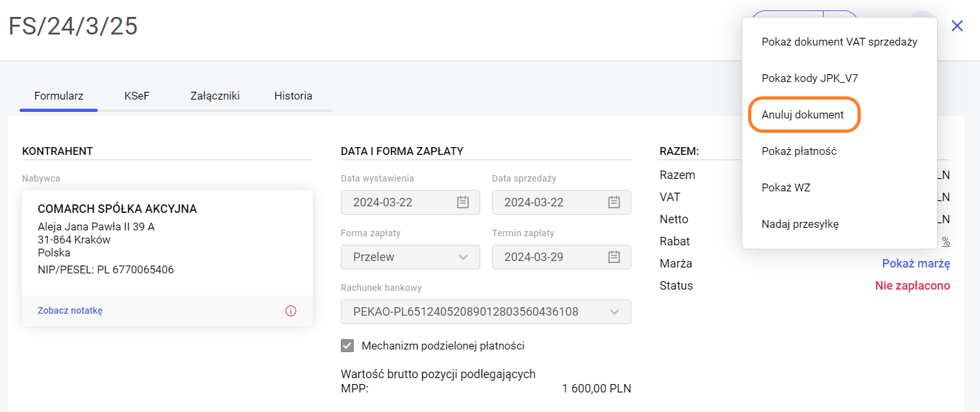Choose Pokaż płatność in the menu
This screenshot has height=412, width=980.
point(799,151)
